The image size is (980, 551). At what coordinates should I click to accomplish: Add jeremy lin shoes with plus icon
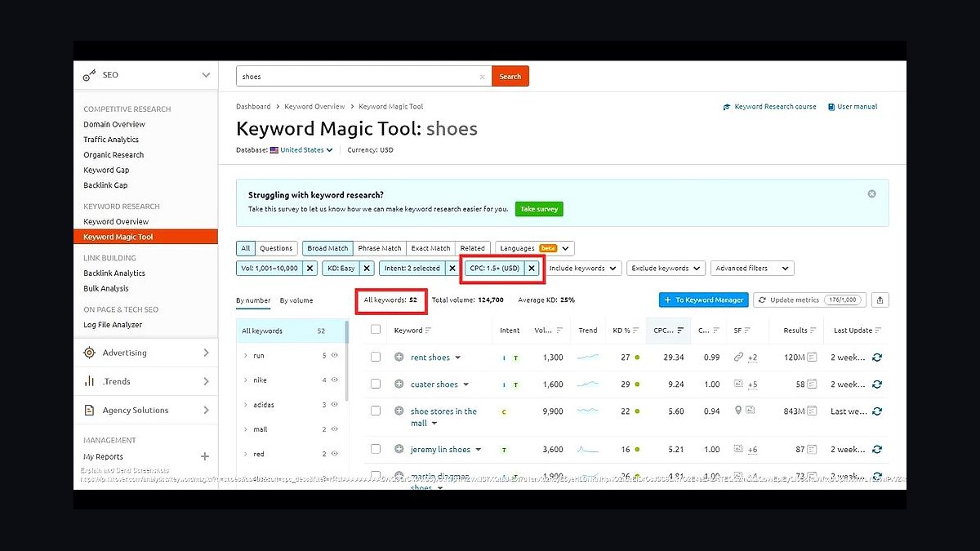(x=399, y=449)
